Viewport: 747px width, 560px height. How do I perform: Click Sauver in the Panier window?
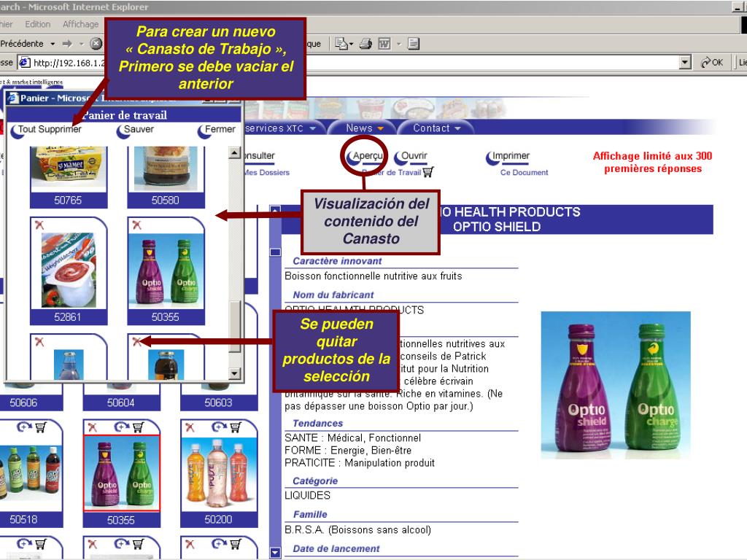coord(135,130)
